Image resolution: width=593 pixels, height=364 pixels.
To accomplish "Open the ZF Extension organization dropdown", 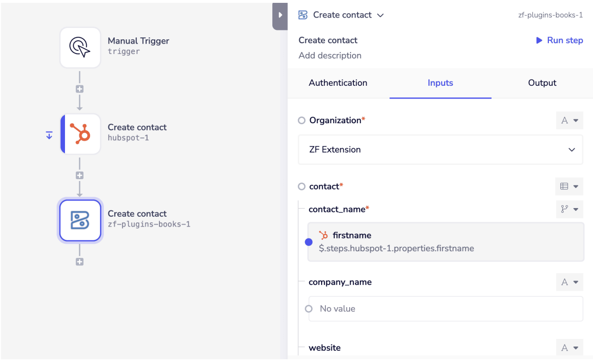I will 440,150.
